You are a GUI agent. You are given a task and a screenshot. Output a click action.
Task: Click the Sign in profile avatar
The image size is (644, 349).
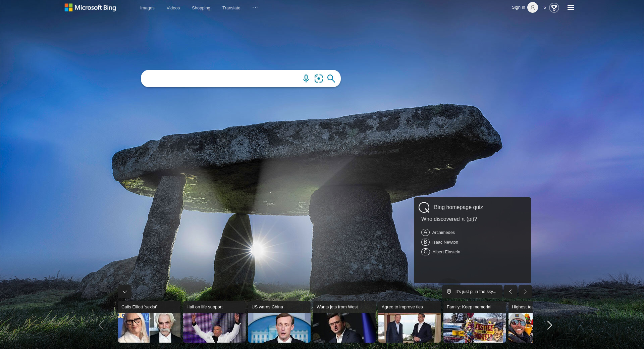pyautogui.click(x=532, y=7)
